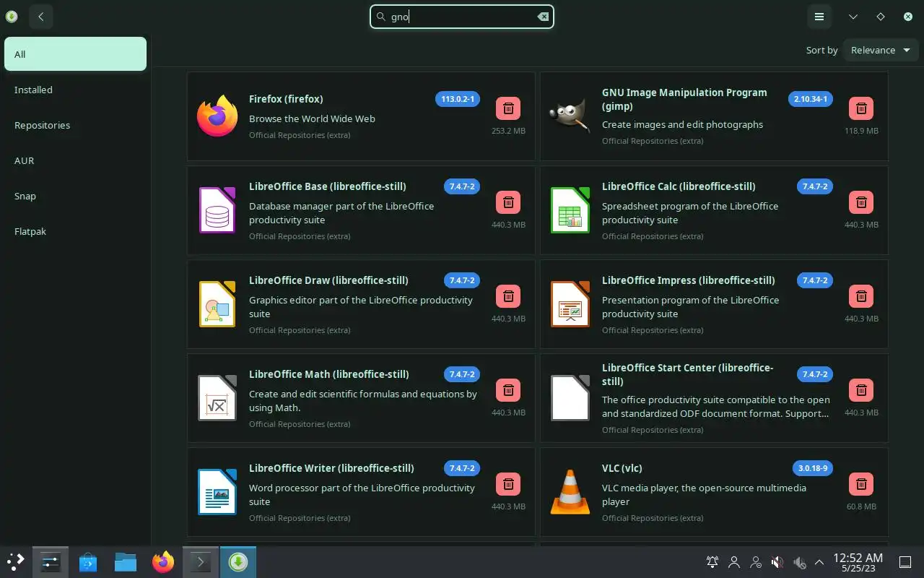This screenshot has height=578, width=924.
Task: Uninstall VLC with the trash button
Action: coord(861,484)
